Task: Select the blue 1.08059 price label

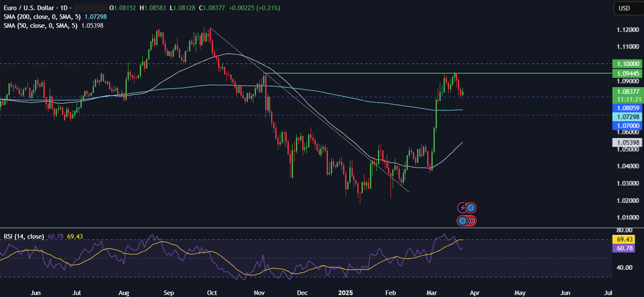Action: click(x=628, y=107)
